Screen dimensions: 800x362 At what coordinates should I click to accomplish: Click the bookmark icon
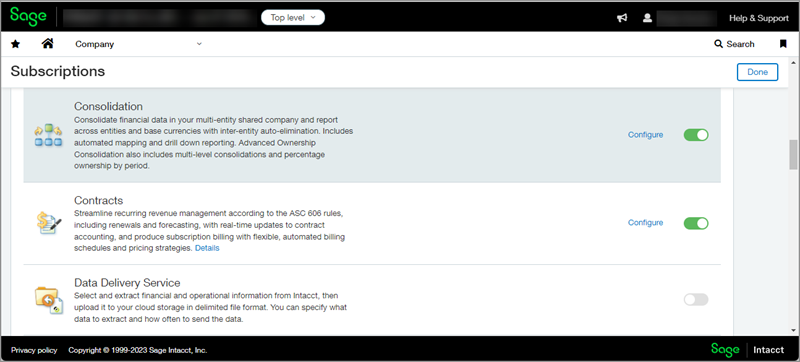[x=783, y=44]
